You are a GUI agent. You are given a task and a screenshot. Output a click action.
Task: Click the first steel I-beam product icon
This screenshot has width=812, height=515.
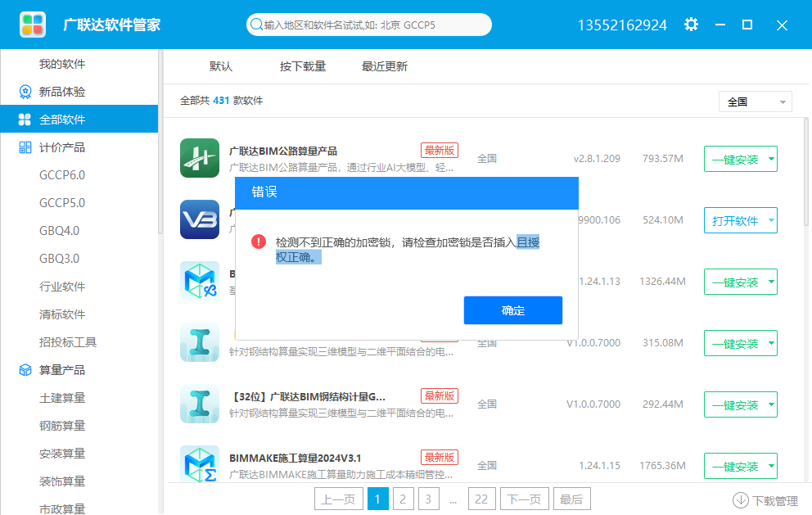(x=200, y=342)
